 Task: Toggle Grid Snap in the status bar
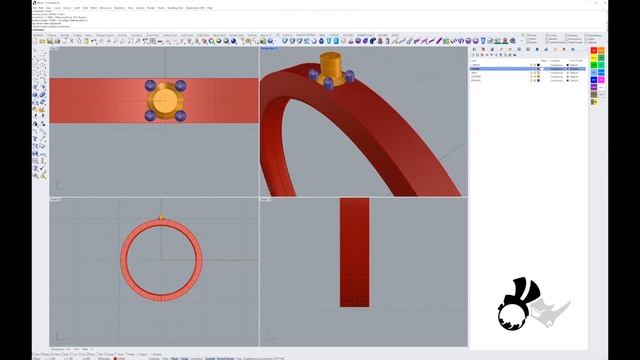click(x=154, y=358)
